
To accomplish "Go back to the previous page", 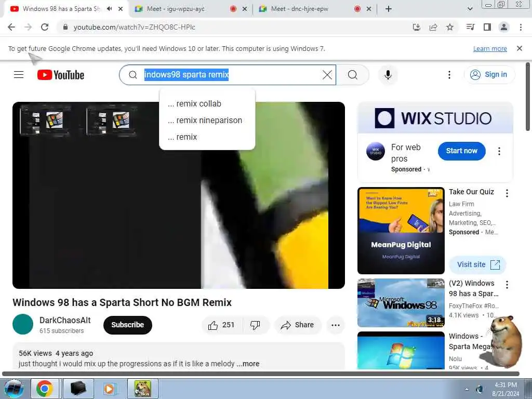I will 11,27.
